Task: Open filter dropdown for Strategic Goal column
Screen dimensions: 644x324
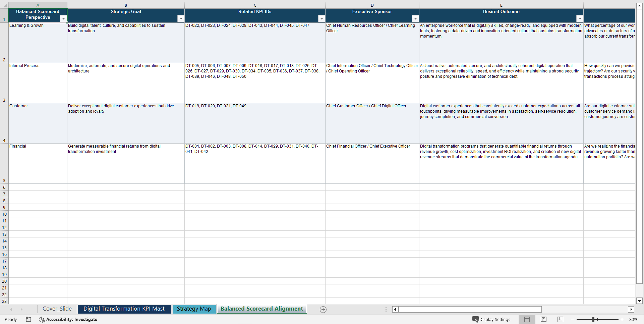Action: 181,19
